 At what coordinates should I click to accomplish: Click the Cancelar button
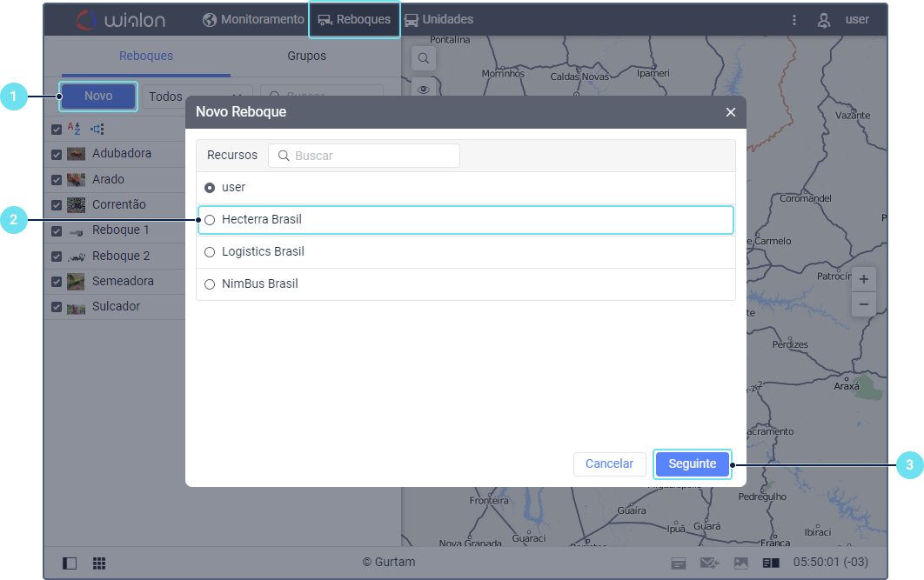[609, 464]
